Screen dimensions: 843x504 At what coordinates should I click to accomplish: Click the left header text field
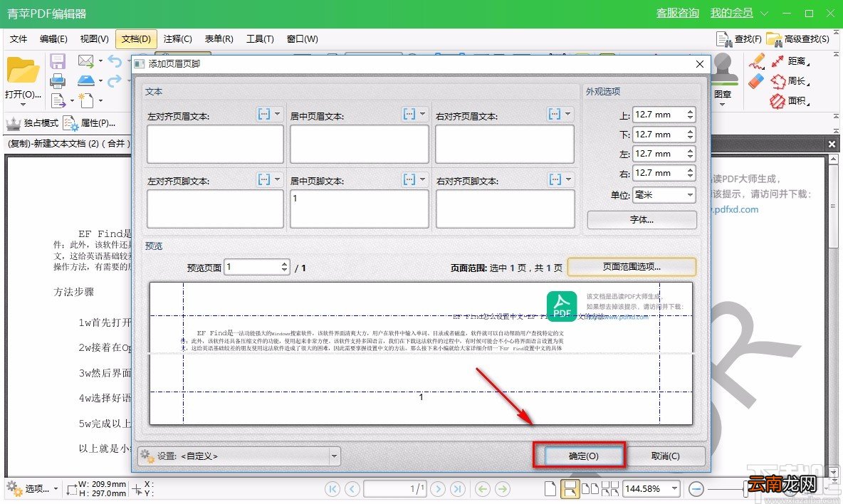coord(215,144)
